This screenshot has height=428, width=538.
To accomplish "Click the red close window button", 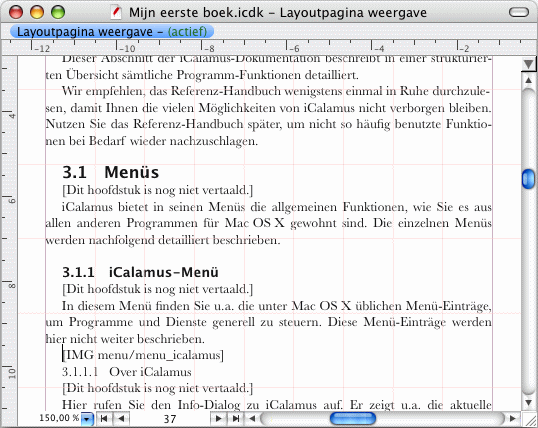I will coord(15,12).
